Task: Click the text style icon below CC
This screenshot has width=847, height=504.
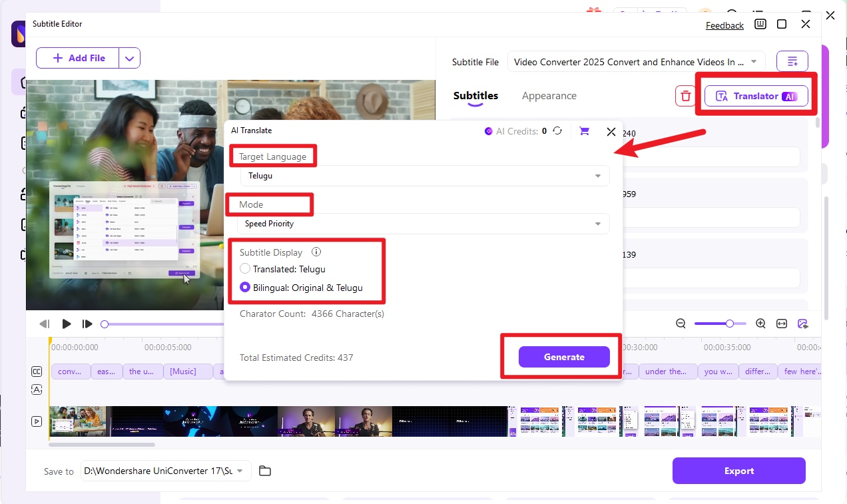Action: pyautogui.click(x=37, y=389)
